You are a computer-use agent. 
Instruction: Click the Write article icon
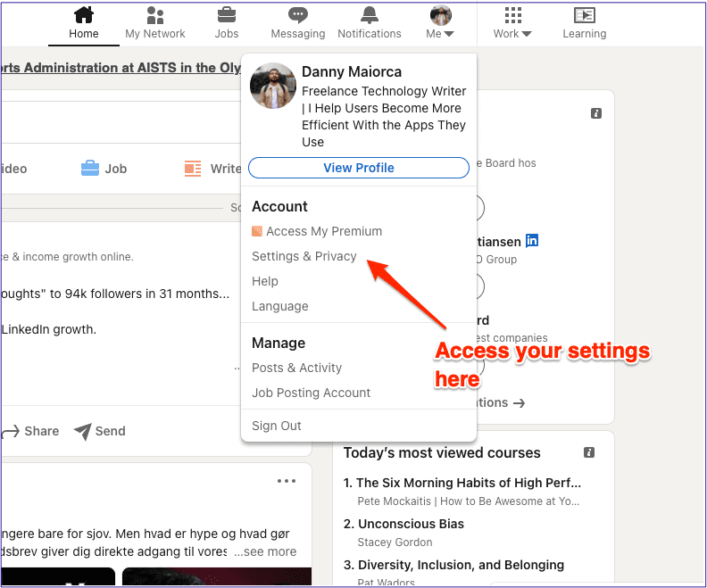point(193,169)
